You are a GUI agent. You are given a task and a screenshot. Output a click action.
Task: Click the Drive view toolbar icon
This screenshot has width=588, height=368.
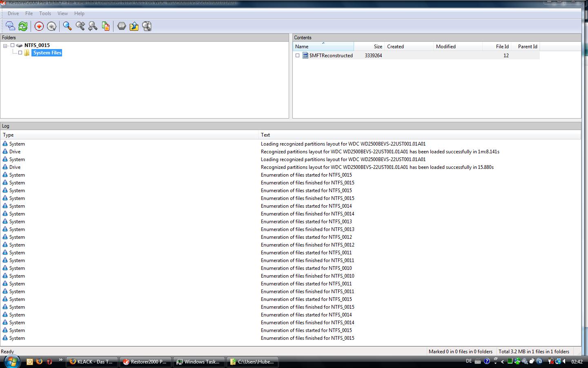(10, 26)
